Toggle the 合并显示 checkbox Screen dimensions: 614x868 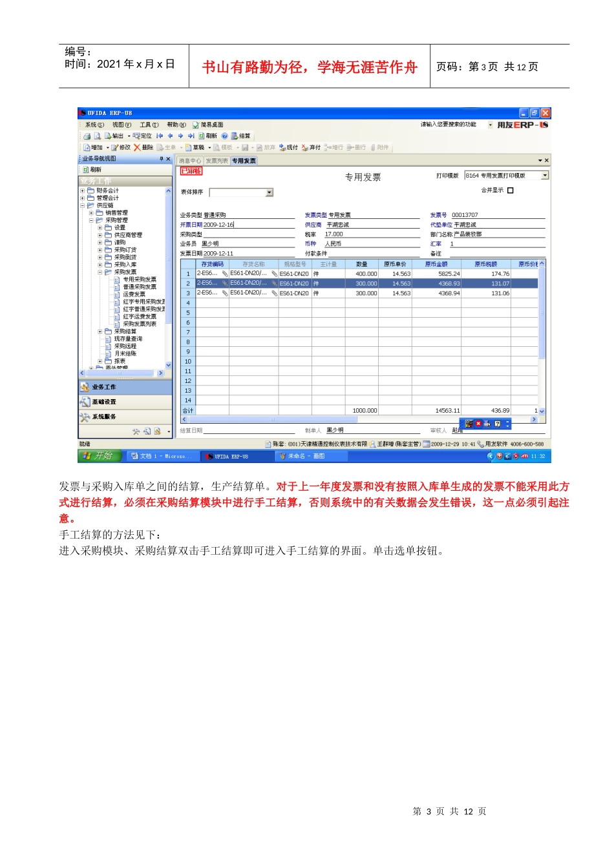(x=511, y=191)
